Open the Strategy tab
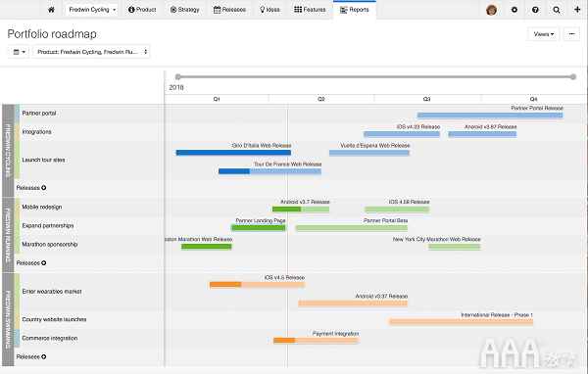Image resolution: width=588 pixels, height=374 pixels. (184, 10)
